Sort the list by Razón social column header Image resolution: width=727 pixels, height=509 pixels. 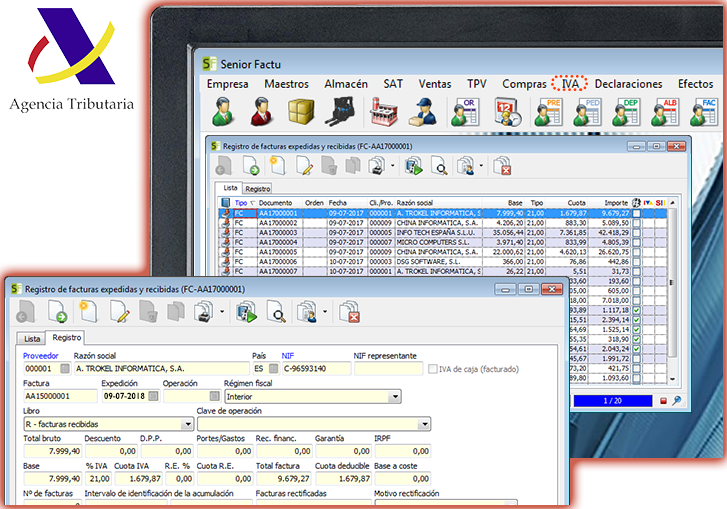(x=438, y=203)
